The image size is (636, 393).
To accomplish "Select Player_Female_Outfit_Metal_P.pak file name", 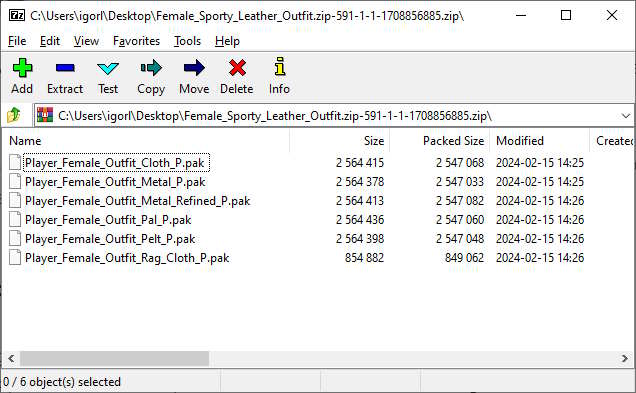I will click(115, 182).
